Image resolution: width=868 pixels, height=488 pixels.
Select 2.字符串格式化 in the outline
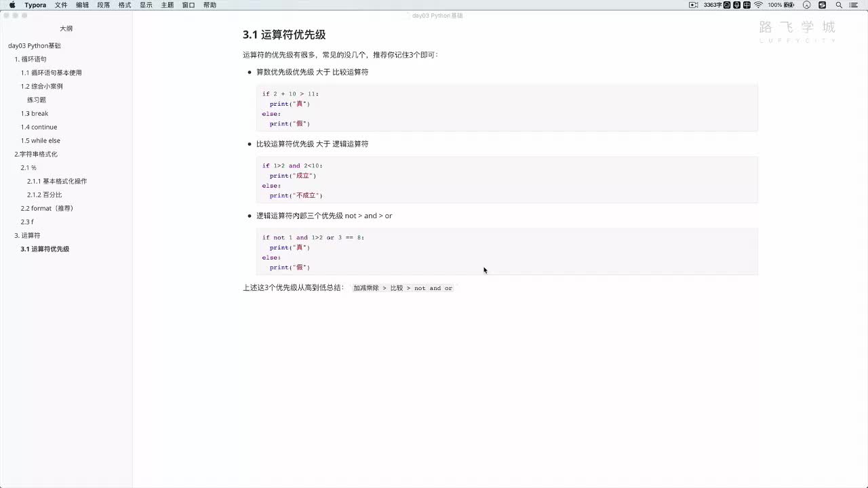(36, 154)
